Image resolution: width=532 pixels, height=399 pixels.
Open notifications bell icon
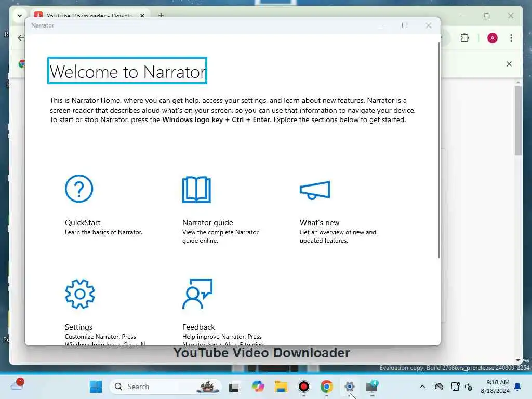518,387
